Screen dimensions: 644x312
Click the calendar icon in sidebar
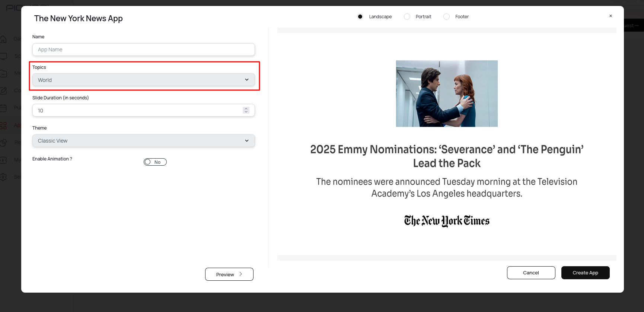tap(3, 108)
